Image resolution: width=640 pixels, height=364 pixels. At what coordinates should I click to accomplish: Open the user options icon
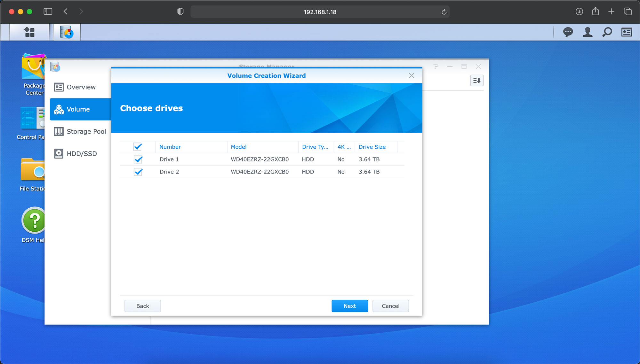tap(587, 32)
